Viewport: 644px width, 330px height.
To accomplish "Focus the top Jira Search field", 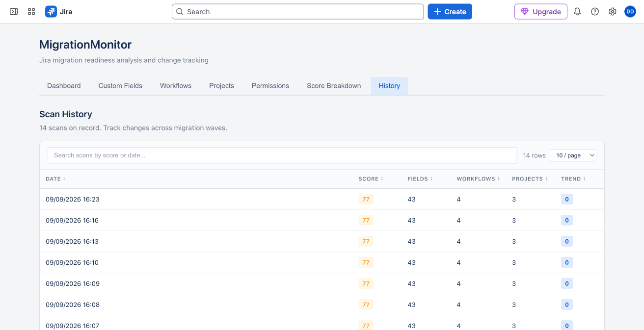I will [297, 12].
